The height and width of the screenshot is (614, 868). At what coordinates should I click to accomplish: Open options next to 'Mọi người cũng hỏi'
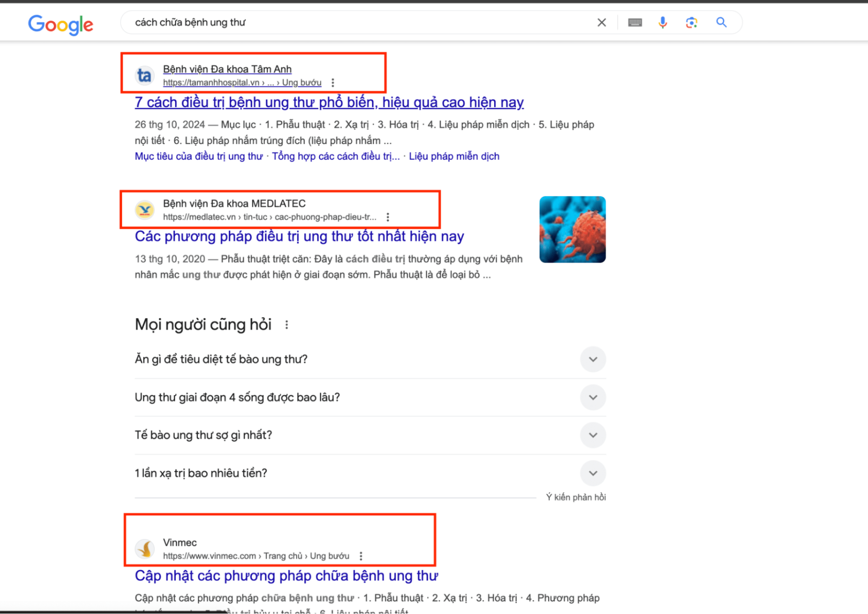click(287, 325)
